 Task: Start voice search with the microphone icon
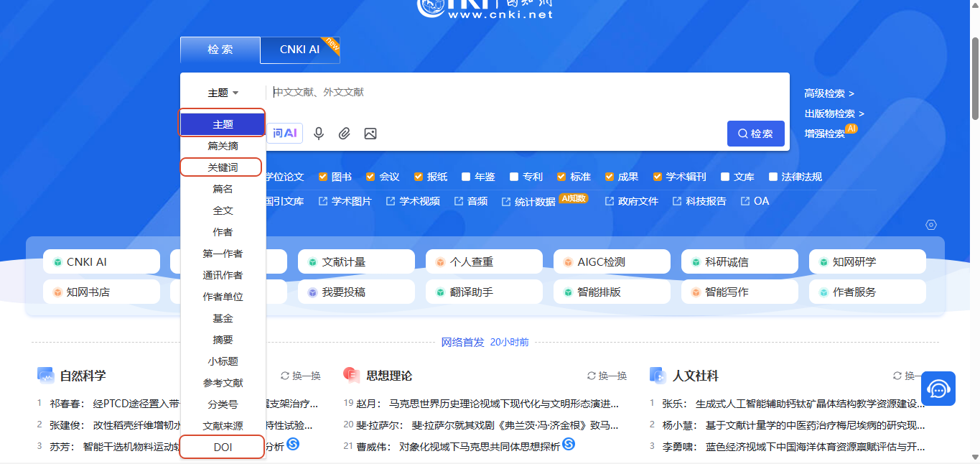(319, 134)
